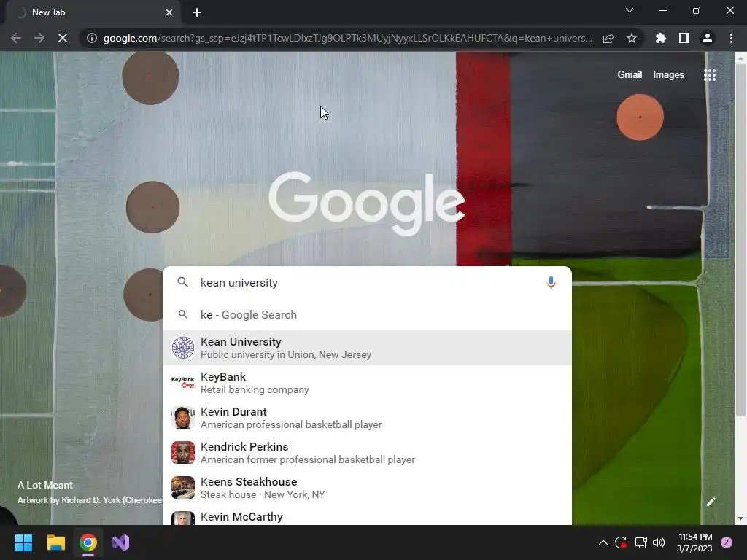The width and height of the screenshot is (747, 560).
Task: Expand tab search chevron
Action: [x=630, y=10]
